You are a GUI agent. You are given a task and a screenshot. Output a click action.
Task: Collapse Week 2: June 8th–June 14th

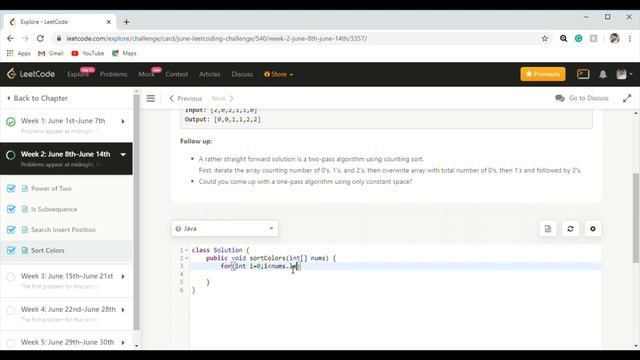[x=123, y=155]
